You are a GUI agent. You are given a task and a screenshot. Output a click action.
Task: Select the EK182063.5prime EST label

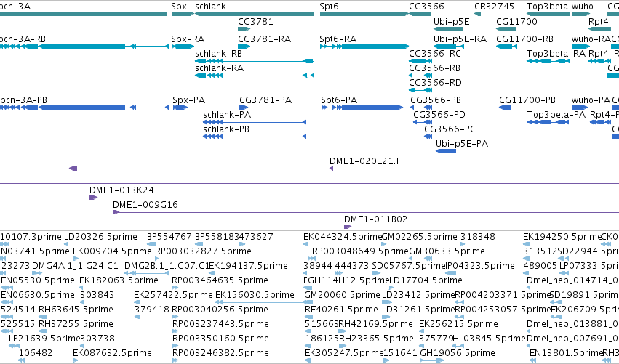119,280
